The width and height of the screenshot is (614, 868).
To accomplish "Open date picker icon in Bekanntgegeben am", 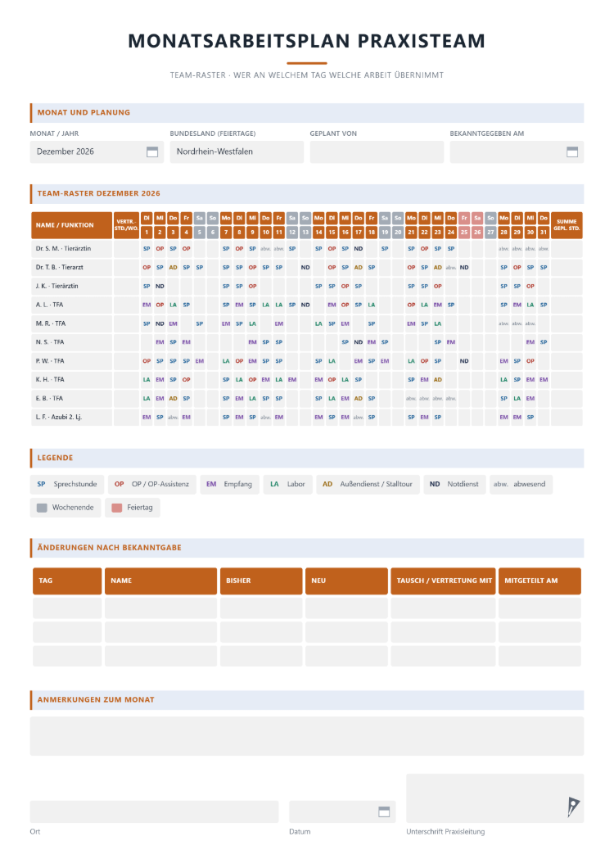I will [572, 152].
